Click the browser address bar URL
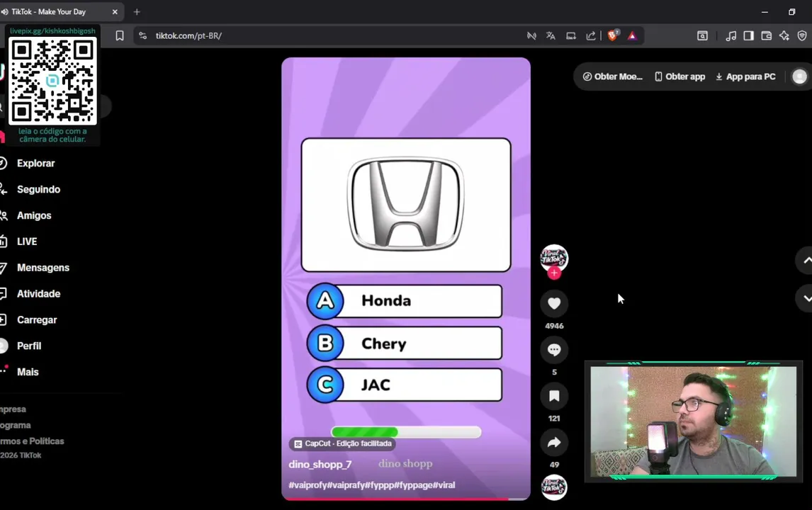The width and height of the screenshot is (812, 510). 188,35
